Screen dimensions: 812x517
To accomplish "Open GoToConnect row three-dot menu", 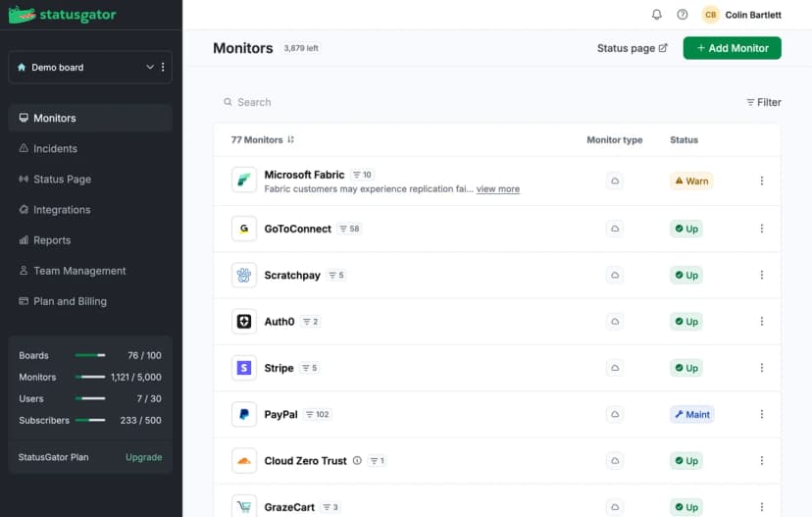I will (762, 229).
